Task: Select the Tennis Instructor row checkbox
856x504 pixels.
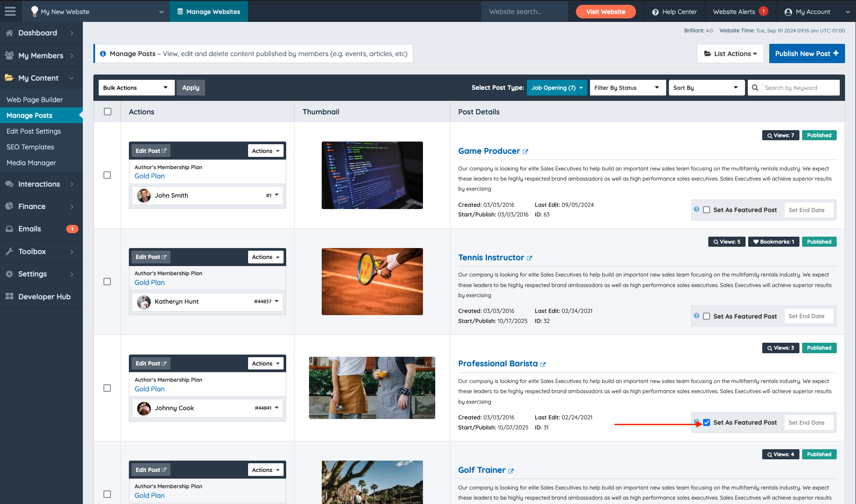Action: [107, 281]
